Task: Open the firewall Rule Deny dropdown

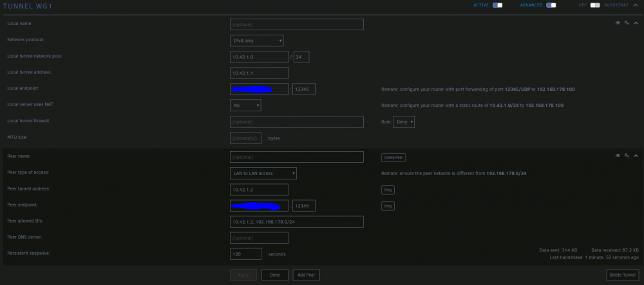Action: pyautogui.click(x=404, y=122)
